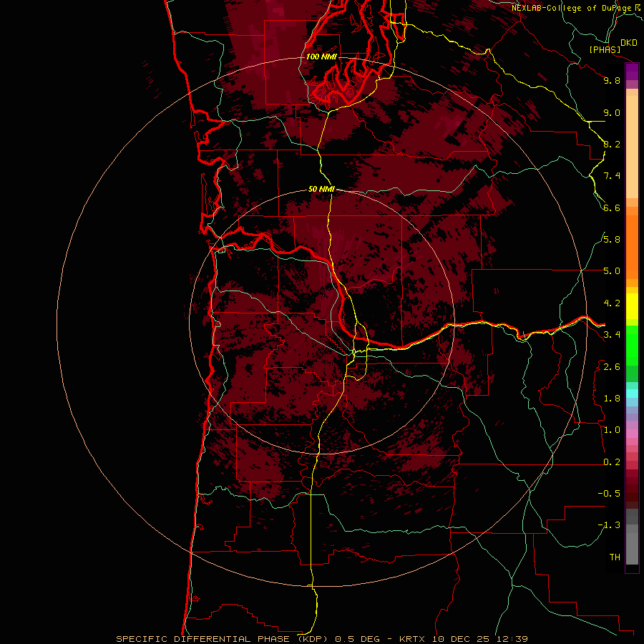Click the 100 NMI range ring label

[321, 57]
